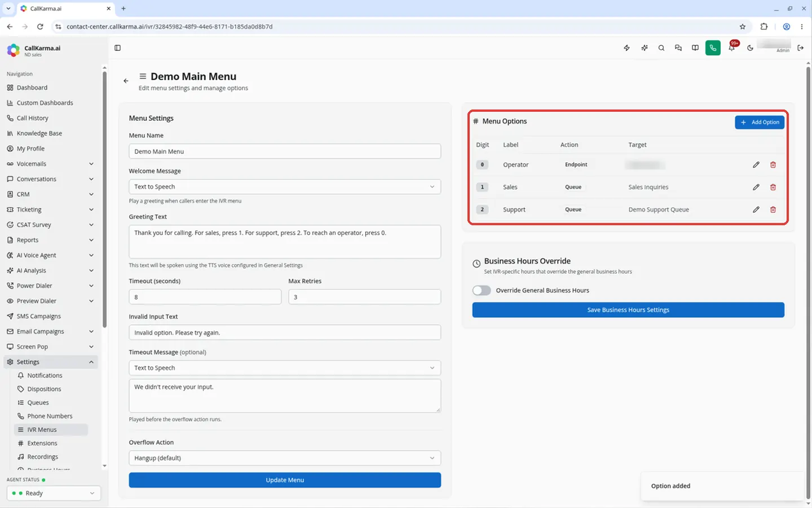Open the book icon in header
812x508 pixels.
[x=695, y=48]
